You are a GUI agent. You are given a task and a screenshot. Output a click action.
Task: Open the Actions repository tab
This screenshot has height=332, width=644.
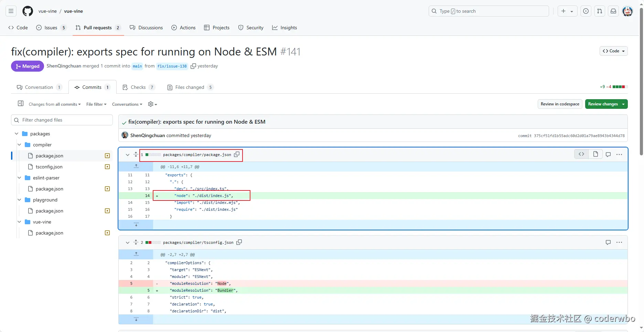(183, 28)
